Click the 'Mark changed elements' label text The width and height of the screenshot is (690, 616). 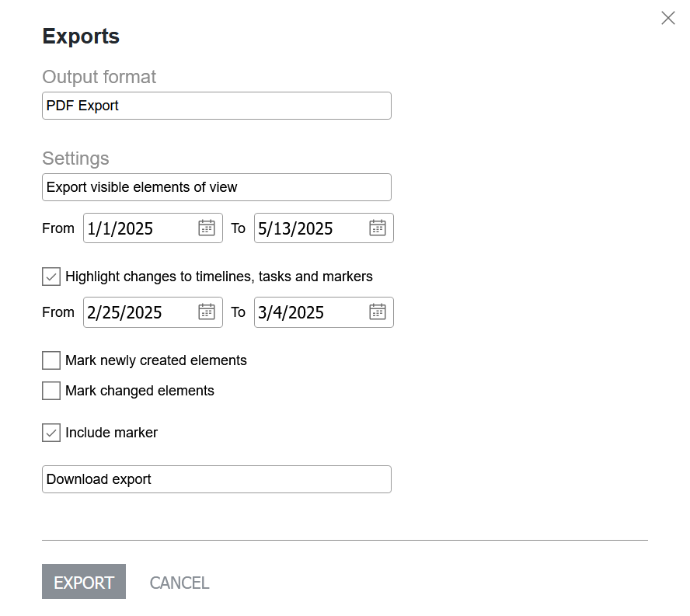point(140,391)
